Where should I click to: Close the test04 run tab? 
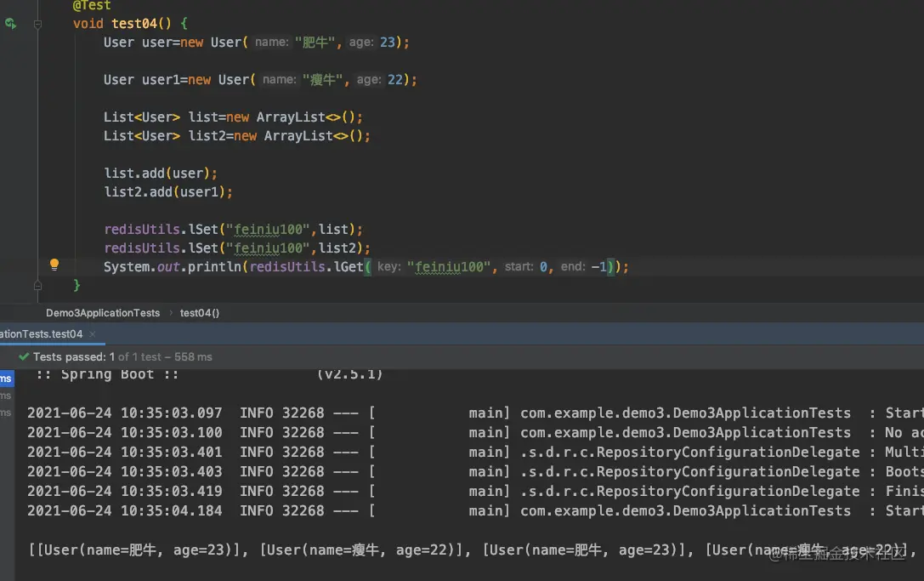(93, 333)
